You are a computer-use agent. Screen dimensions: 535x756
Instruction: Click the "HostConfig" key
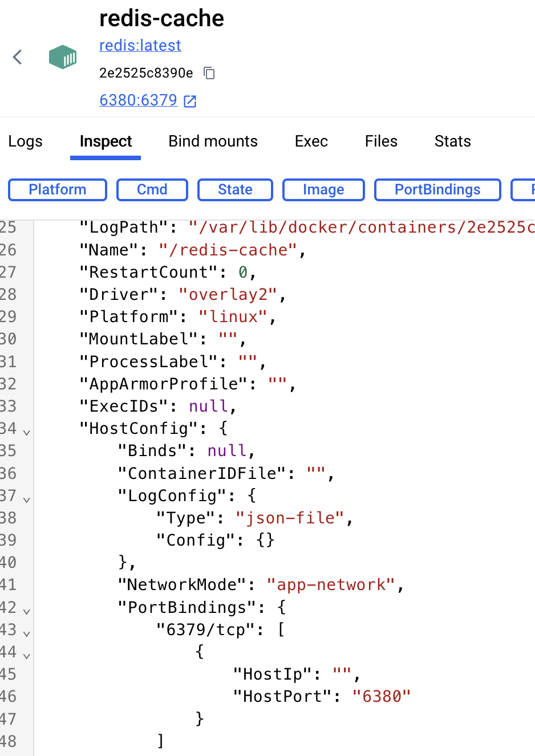pyautogui.click(x=139, y=428)
